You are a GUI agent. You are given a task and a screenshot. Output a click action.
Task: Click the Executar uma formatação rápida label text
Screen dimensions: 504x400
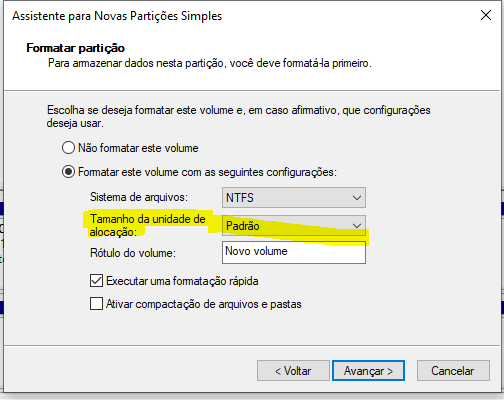[x=182, y=281]
